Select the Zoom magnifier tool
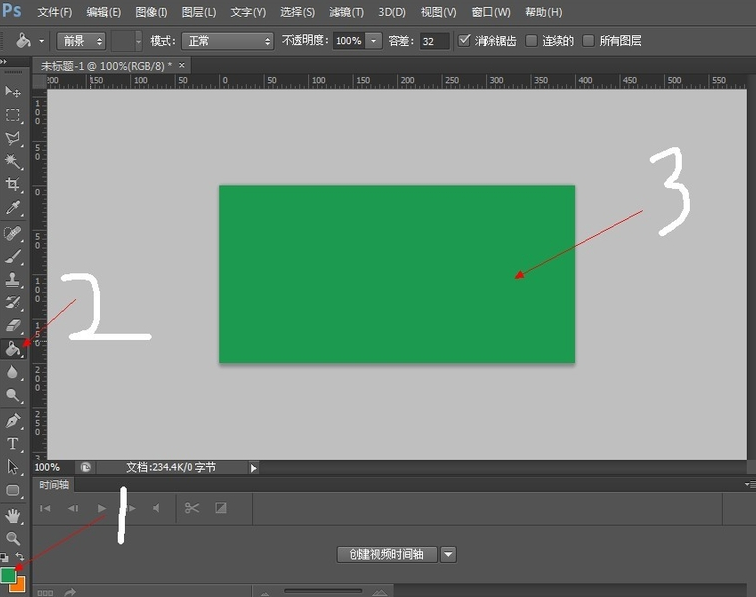The height and width of the screenshot is (597, 756). 13,538
